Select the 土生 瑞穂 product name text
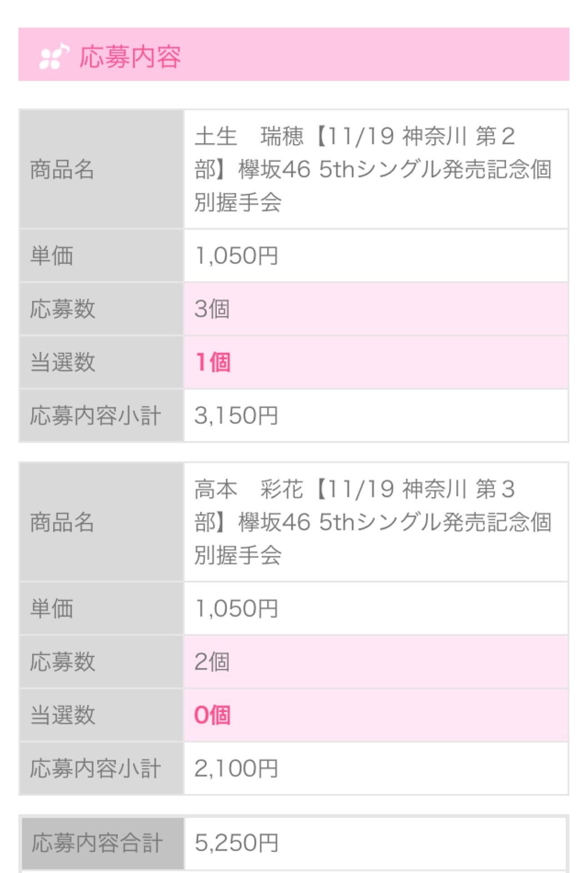 pos(373,169)
